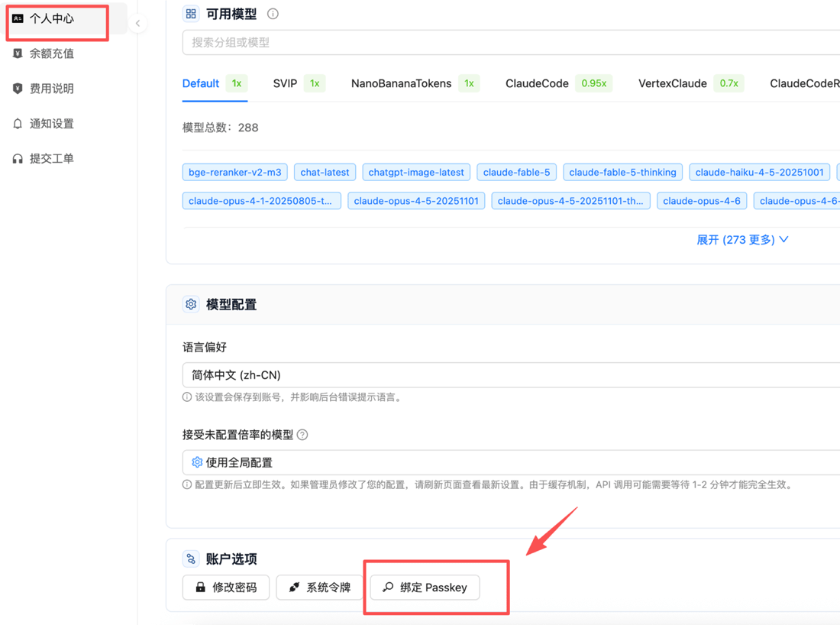Click the claude-fable-5 model tag

pos(516,172)
